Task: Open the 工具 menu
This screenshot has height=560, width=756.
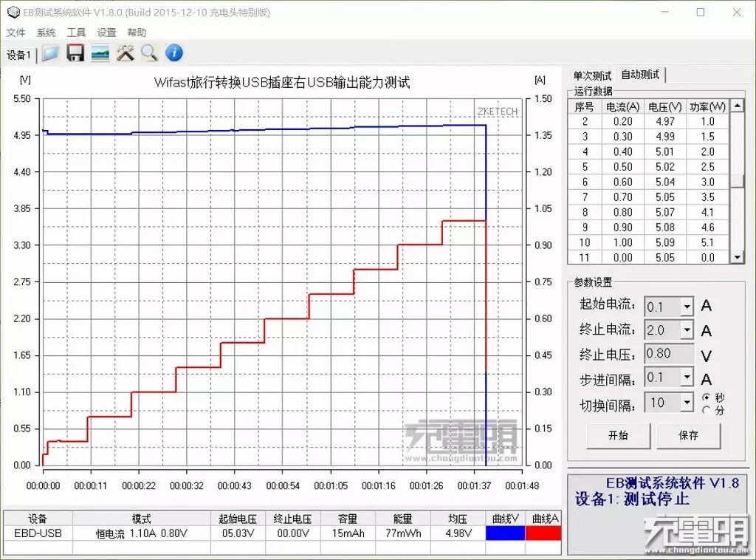Action: point(76,33)
